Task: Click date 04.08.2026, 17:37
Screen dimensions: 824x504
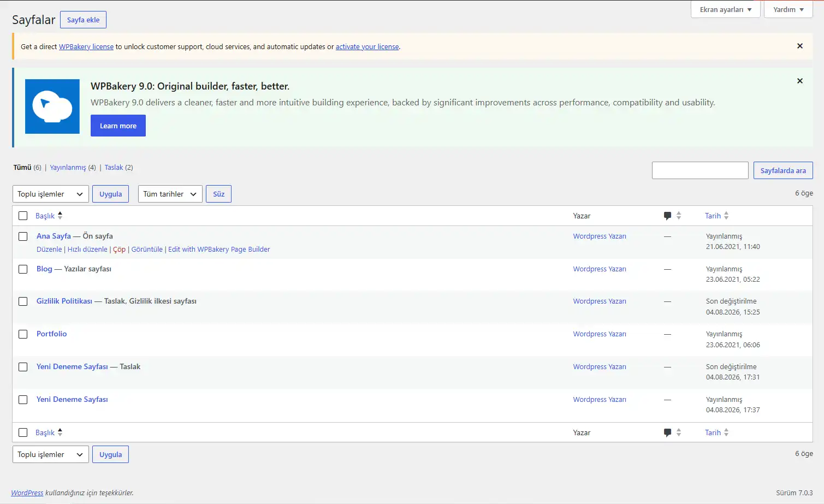Action: pyautogui.click(x=733, y=410)
